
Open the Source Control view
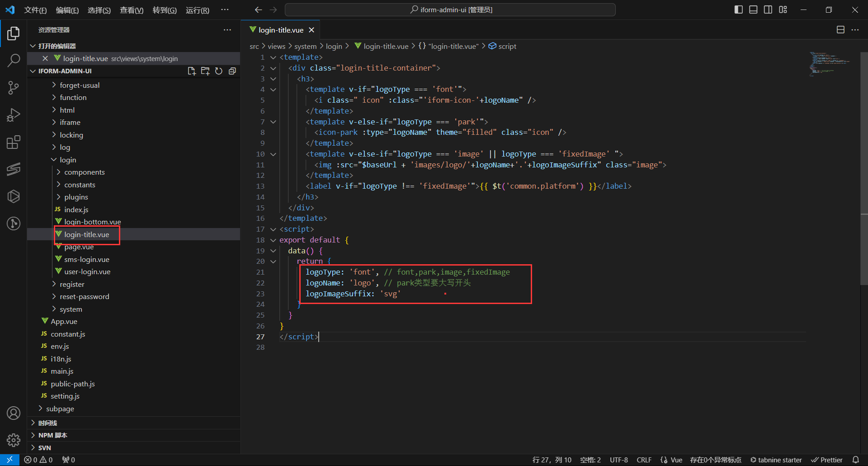(x=14, y=88)
